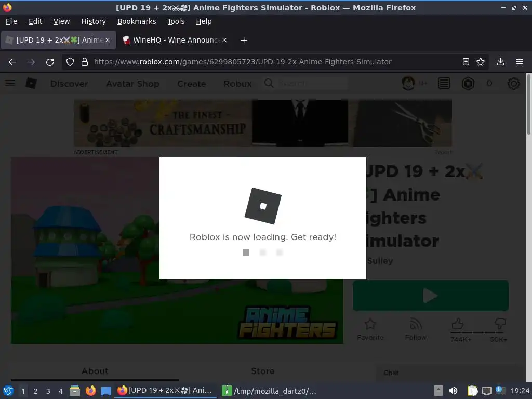
Task: Open a new browser tab
Action: pos(244,41)
